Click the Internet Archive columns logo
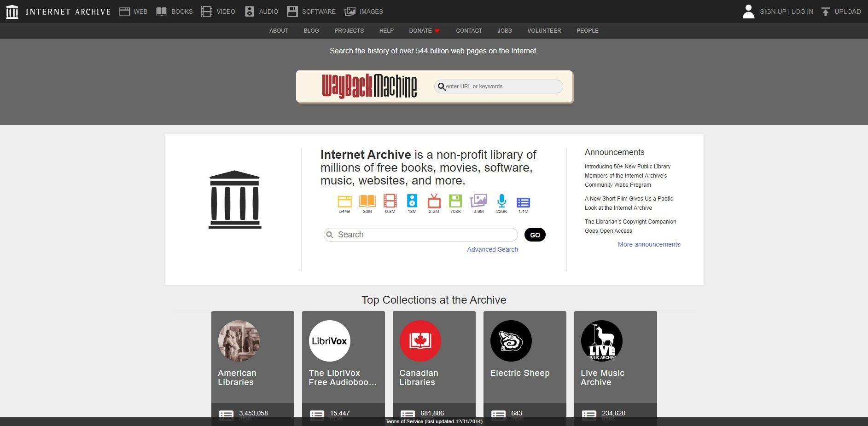This screenshot has width=868, height=426. (12, 11)
